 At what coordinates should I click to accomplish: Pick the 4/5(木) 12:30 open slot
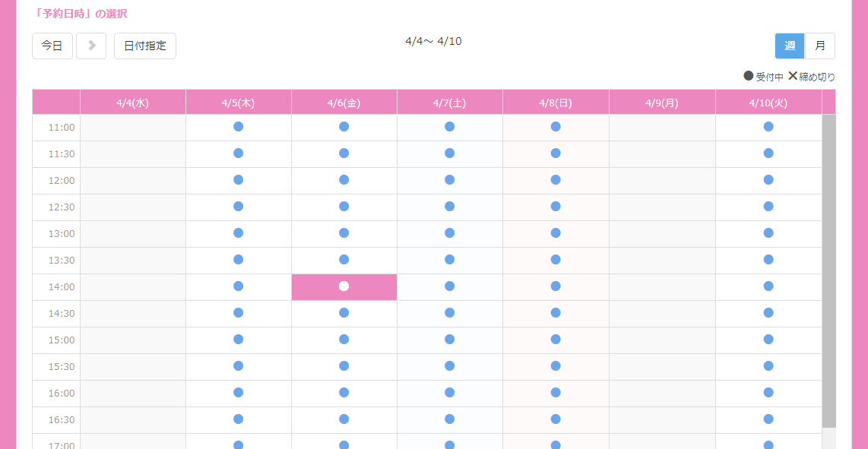[x=238, y=207]
